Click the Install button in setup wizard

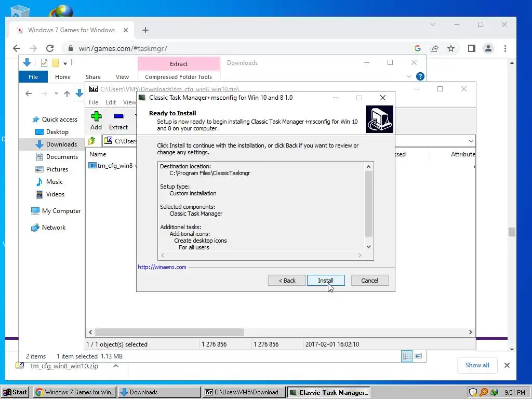pyautogui.click(x=326, y=281)
